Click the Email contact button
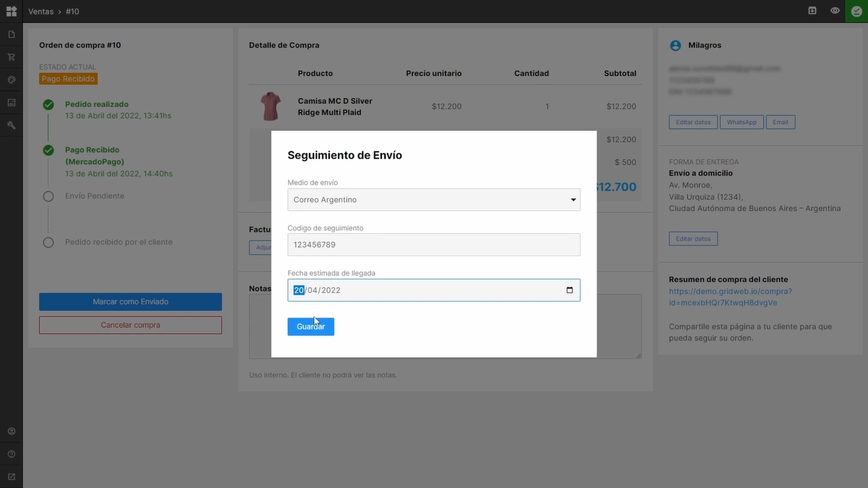Viewport: 868px width, 488px height. pos(780,122)
